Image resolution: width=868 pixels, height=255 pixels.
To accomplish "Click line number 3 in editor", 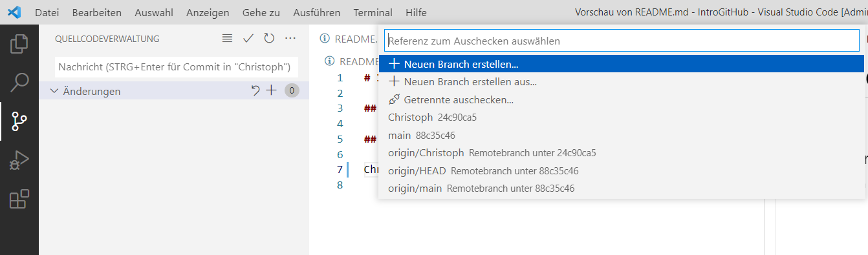I will (340, 108).
